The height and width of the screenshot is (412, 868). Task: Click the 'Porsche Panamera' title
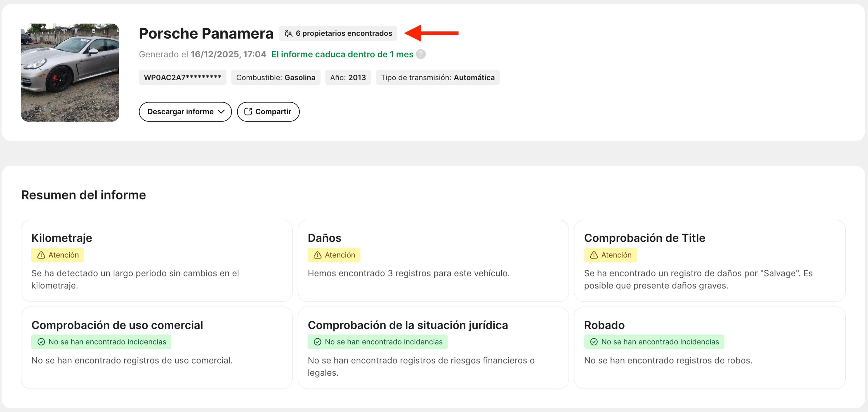coord(206,33)
